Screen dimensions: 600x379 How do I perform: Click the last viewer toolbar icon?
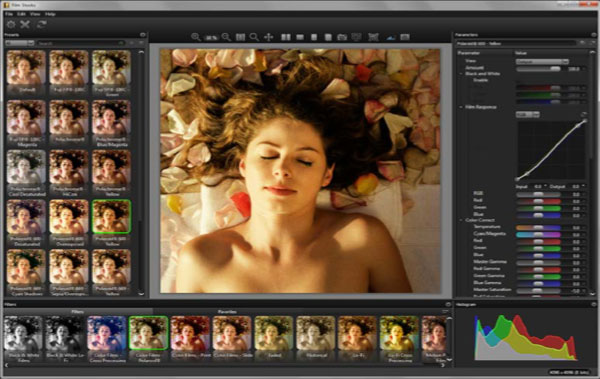pyautogui.click(x=405, y=37)
